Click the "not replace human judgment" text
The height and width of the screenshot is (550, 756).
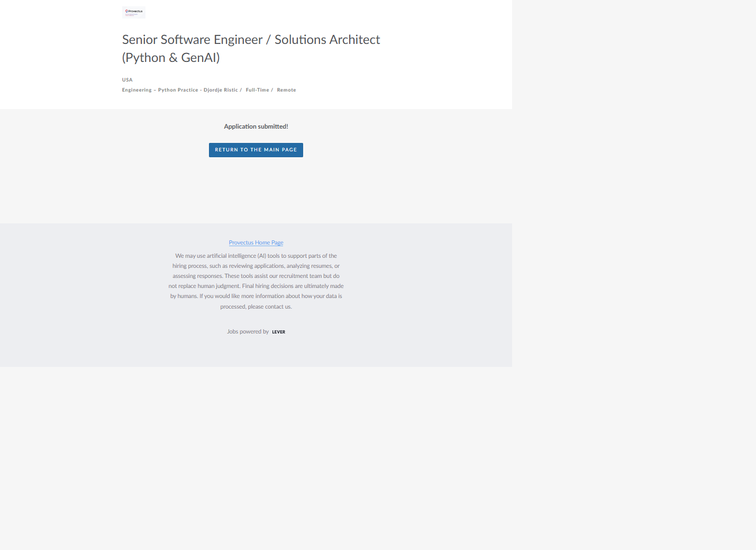204,286
